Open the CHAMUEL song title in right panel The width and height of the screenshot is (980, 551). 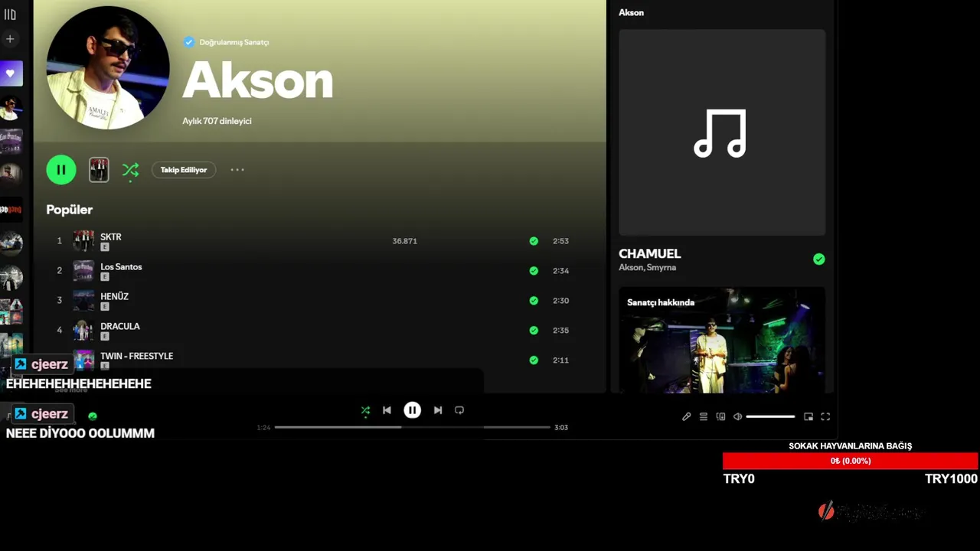(649, 254)
